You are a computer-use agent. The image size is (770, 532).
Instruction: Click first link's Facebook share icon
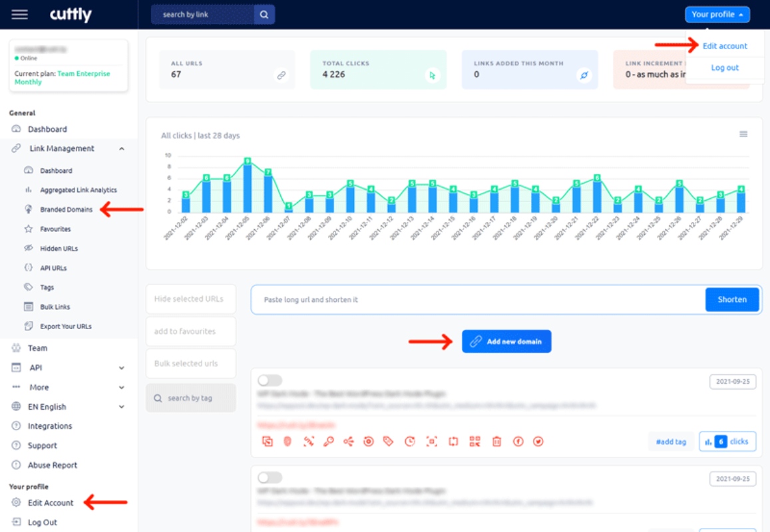click(518, 442)
